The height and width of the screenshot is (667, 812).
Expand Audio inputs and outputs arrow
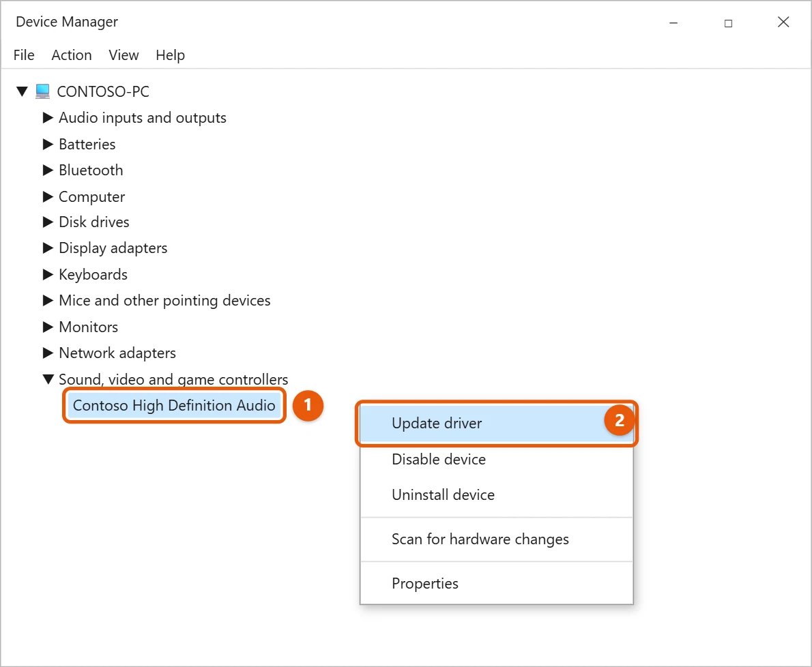[x=48, y=117]
